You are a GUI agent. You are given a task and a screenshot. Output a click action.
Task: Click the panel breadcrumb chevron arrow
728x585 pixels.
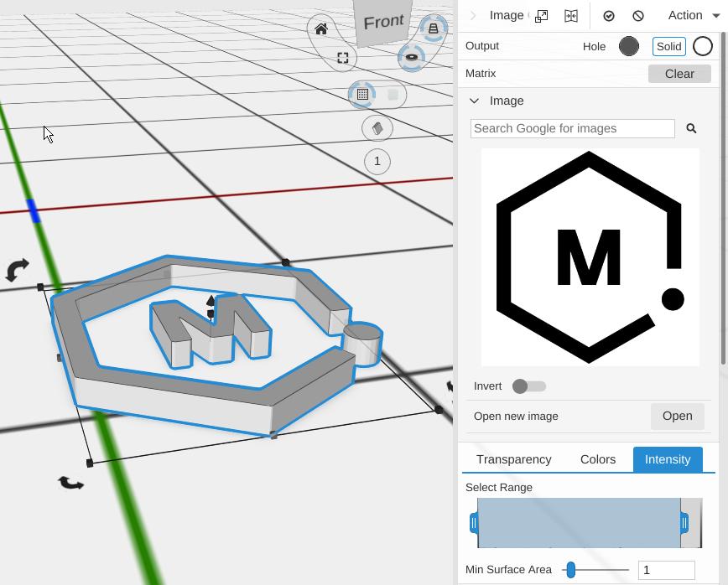coord(473,16)
